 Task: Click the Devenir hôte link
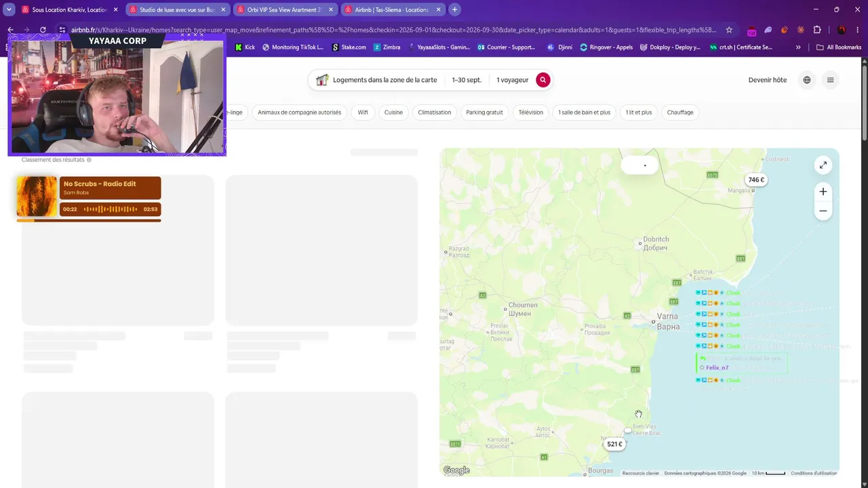pyautogui.click(x=768, y=80)
